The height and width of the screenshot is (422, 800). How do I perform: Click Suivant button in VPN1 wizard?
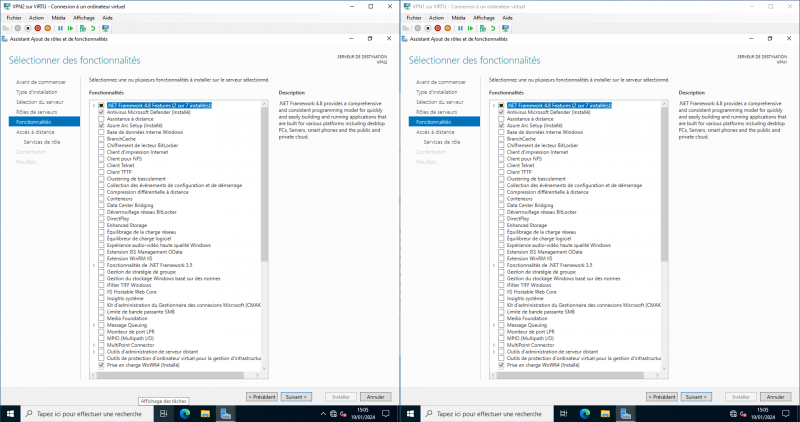[696, 397]
